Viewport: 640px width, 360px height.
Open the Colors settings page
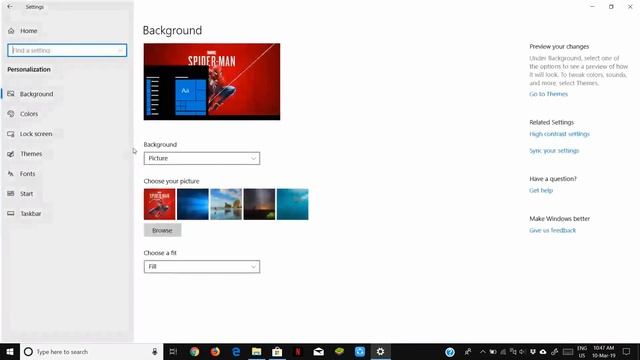pyautogui.click(x=29, y=114)
